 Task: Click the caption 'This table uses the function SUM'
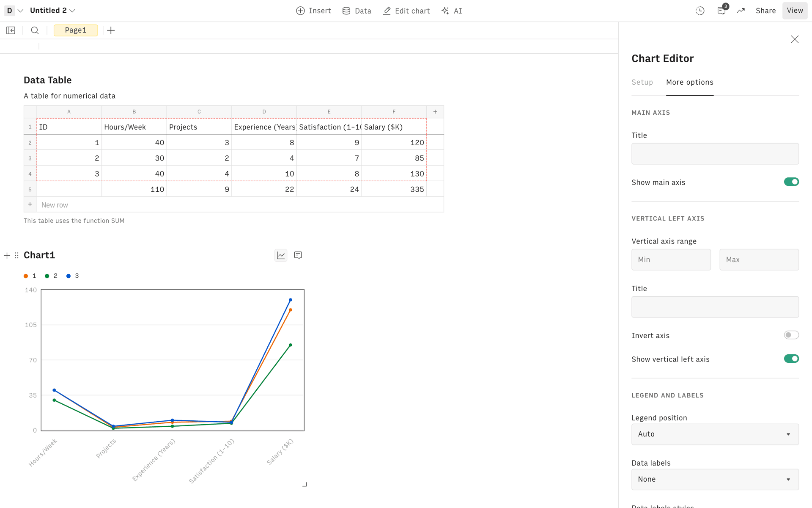[74, 221]
